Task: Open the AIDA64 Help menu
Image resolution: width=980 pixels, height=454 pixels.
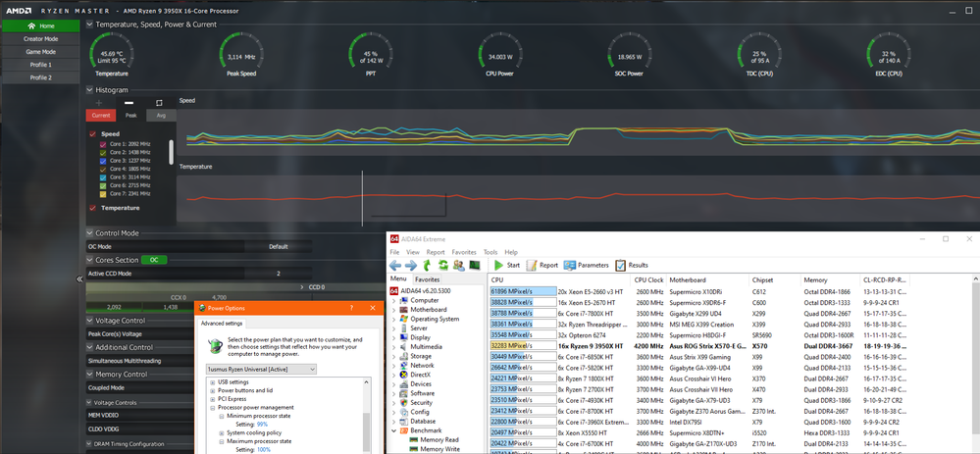Action: pos(511,252)
